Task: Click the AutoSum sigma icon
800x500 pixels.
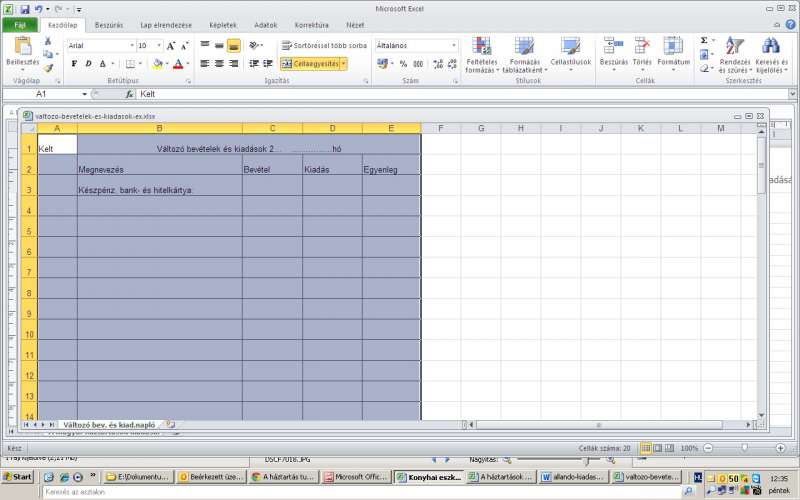Action: coord(704,40)
